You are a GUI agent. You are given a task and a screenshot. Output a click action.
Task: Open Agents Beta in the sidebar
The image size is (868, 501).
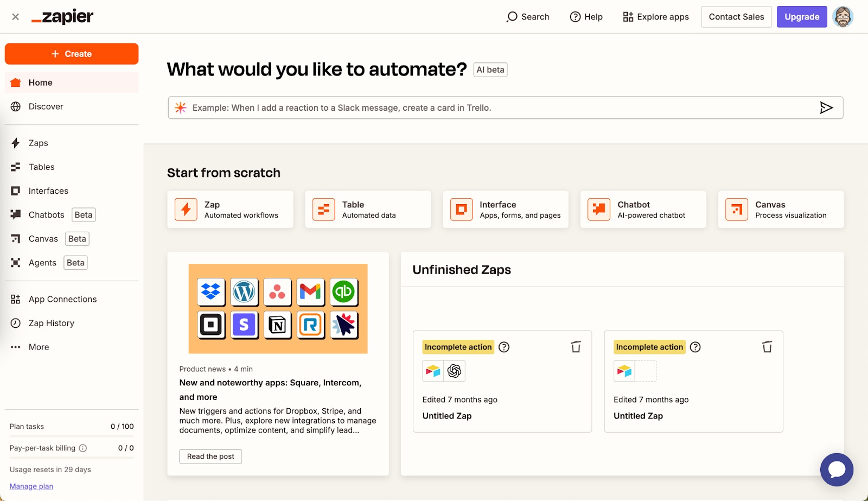click(x=72, y=263)
